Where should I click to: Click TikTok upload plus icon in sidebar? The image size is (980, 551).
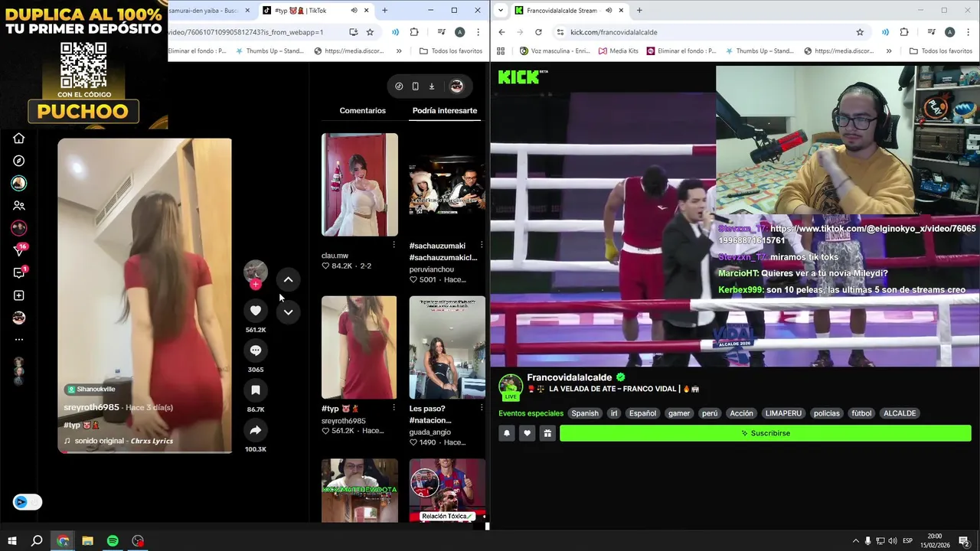19,295
